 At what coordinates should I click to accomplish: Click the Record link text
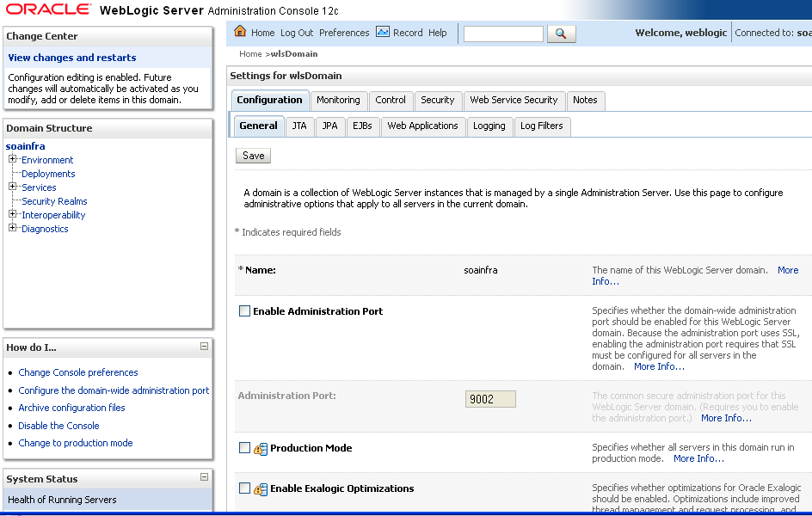[408, 33]
